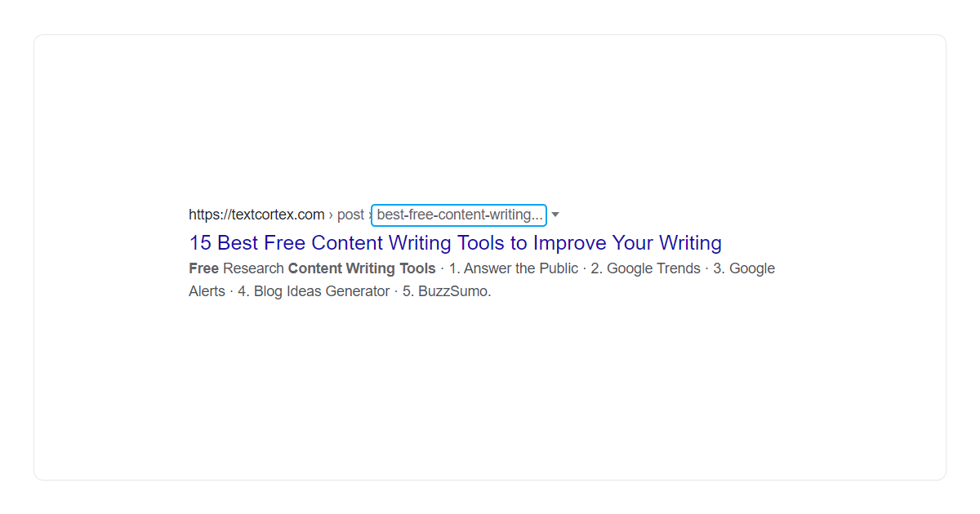Click the blue outline of the slug box
Screen dimensions: 980x514
coord(458,206)
